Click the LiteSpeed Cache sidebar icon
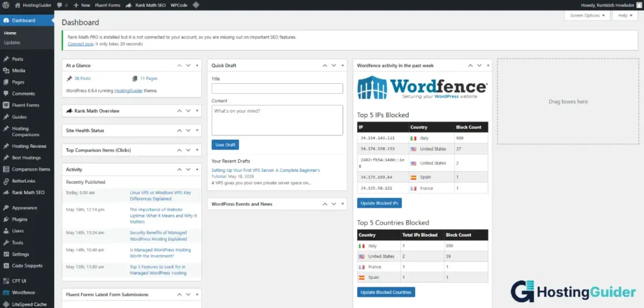The image size is (644, 308). [x=6, y=304]
